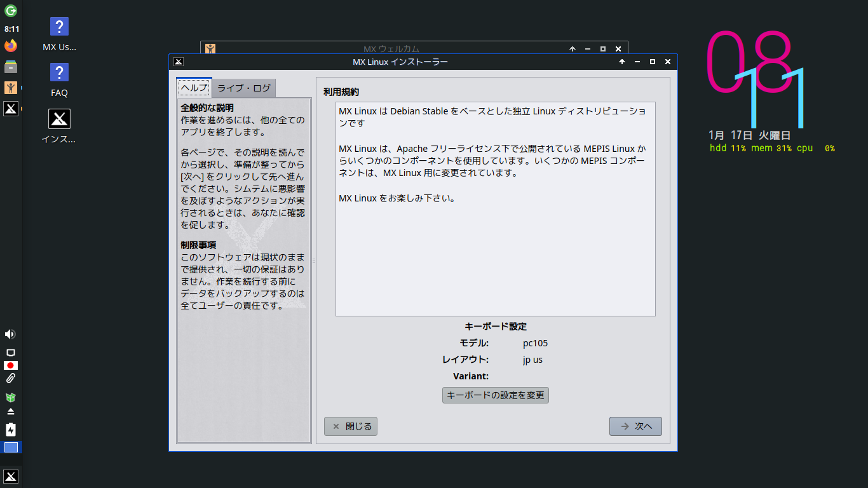This screenshot has width=868, height=488.
Task: Select the Installer desktop shortcut
Action: click(59, 126)
